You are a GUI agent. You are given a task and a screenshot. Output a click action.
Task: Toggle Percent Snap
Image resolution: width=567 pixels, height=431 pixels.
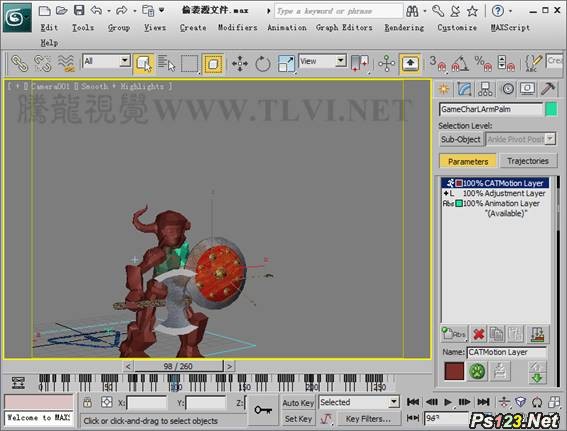[483, 63]
